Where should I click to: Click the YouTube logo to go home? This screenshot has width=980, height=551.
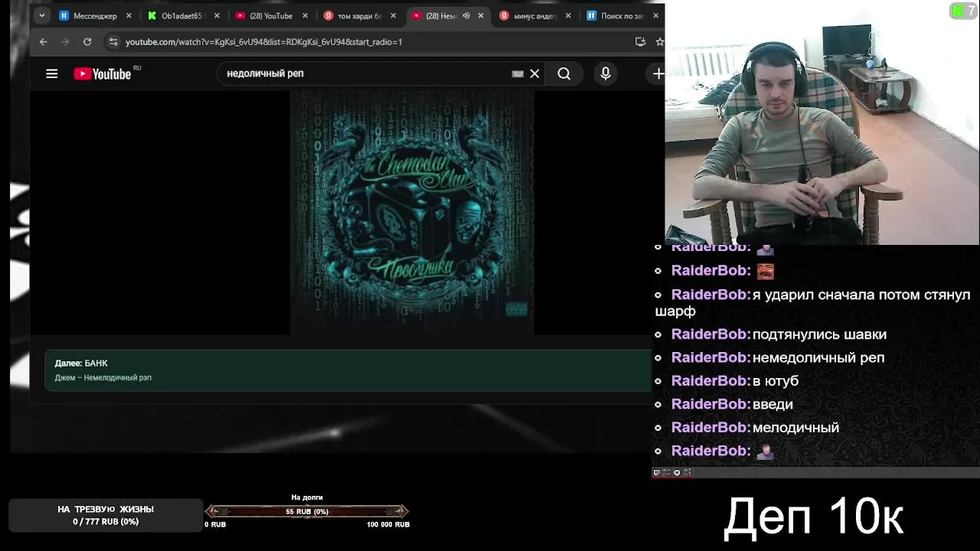(103, 73)
